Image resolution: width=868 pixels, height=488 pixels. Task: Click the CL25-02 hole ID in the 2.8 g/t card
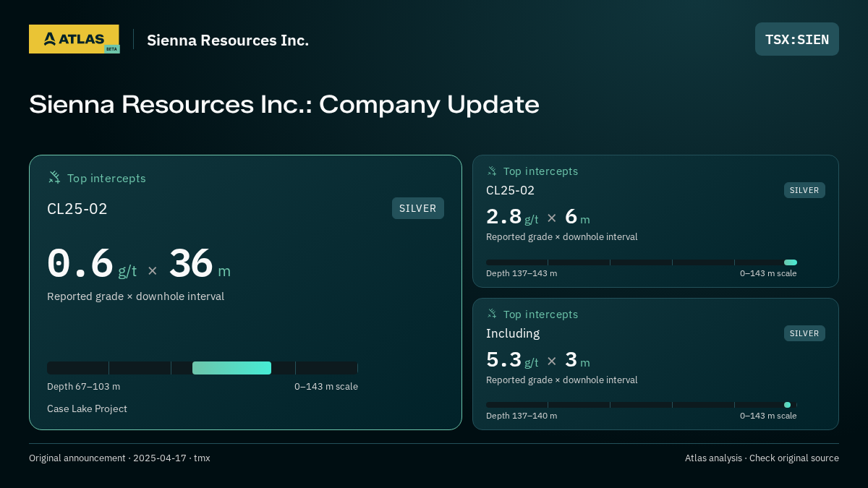click(510, 190)
